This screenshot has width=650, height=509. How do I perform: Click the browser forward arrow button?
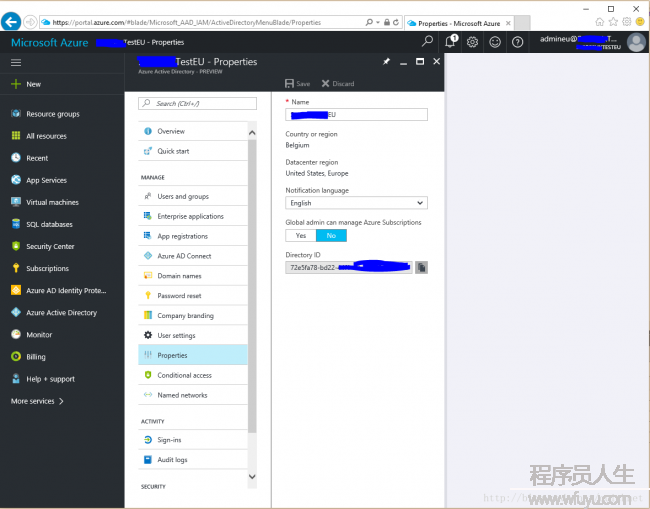click(x=30, y=22)
